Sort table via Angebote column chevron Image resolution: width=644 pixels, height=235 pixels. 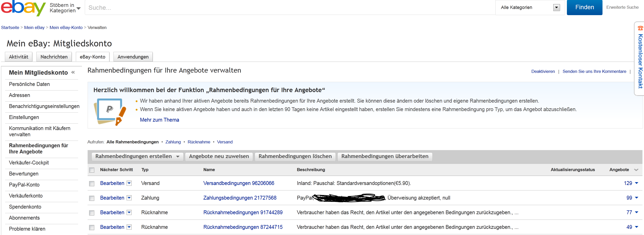point(636,170)
